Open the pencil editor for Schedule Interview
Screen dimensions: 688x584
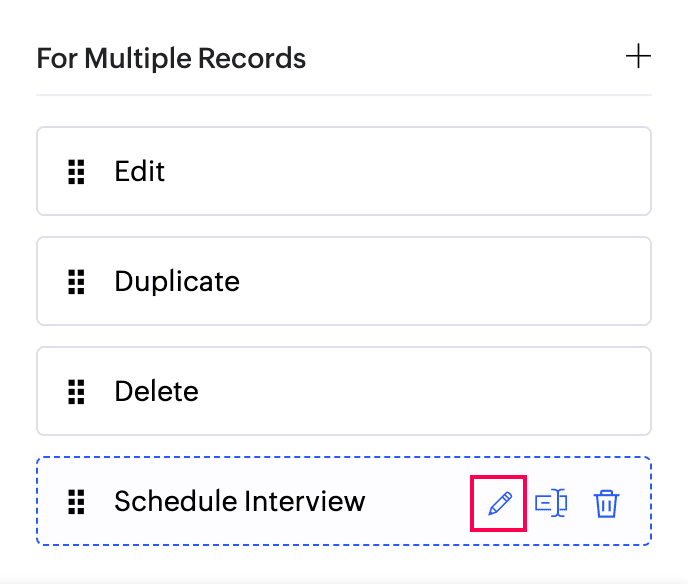tap(500, 503)
